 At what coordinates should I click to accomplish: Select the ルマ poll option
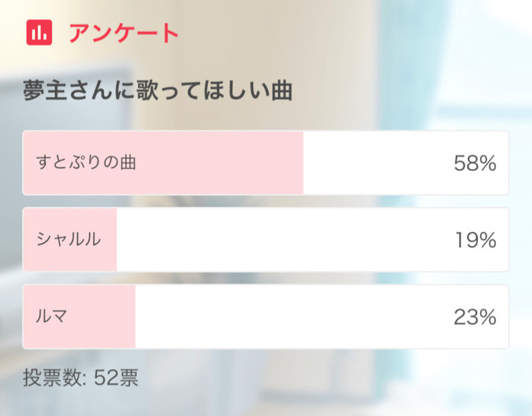point(265,317)
